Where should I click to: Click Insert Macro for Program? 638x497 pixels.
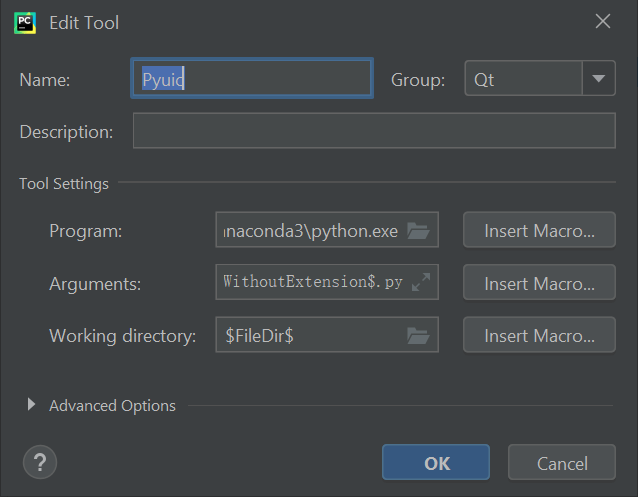[x=539, y=231]
